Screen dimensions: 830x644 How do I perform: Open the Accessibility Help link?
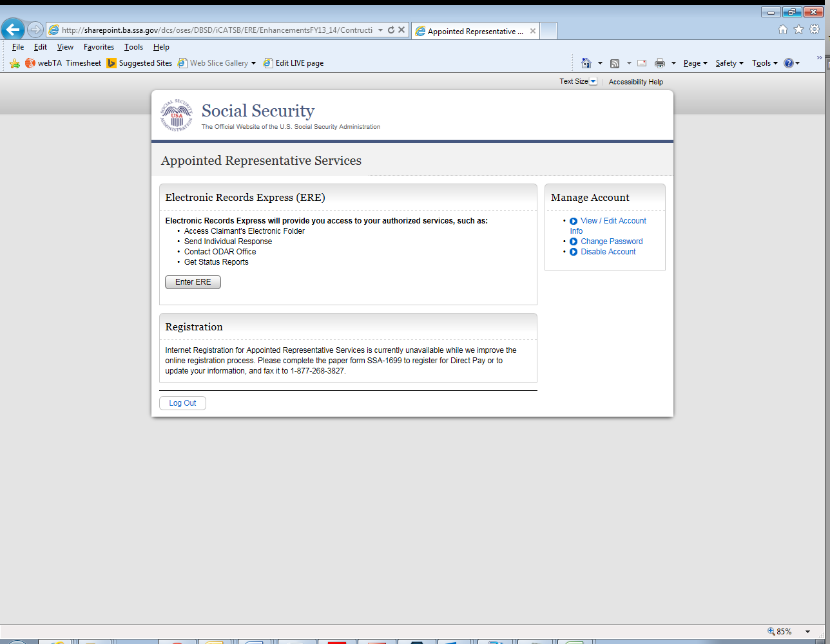coord(636,82)
